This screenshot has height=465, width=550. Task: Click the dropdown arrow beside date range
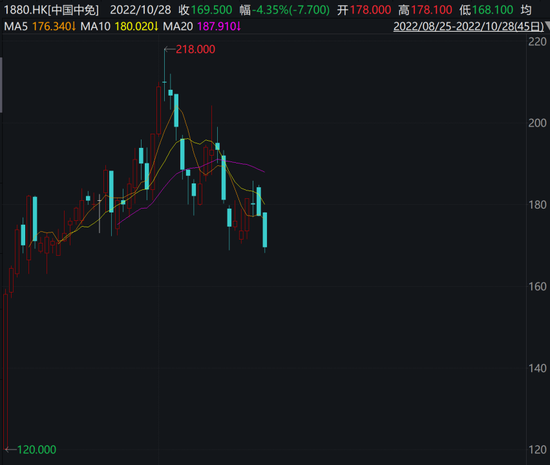pyautogui.click(x=547, y=26)
